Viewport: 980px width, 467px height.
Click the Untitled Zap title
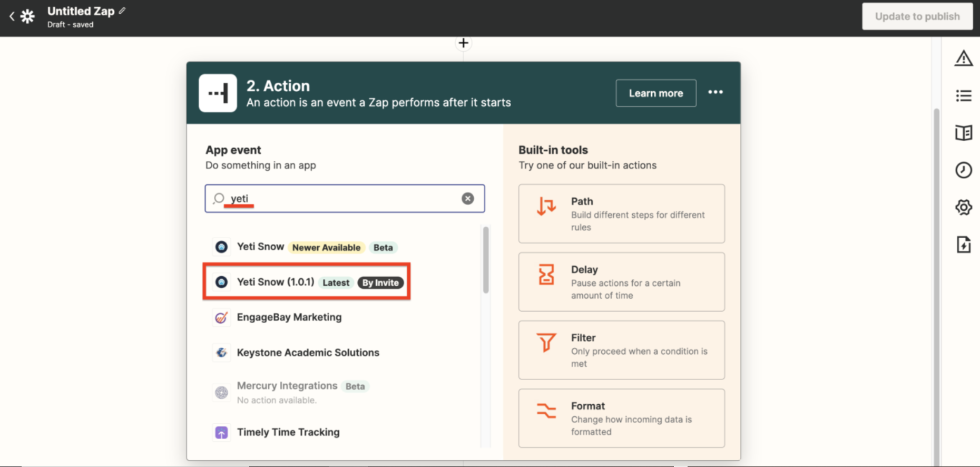coord(81,11)
